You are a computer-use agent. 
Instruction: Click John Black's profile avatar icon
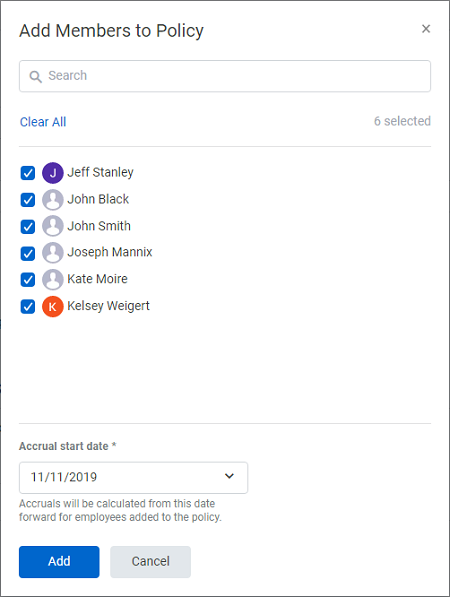tap(53, 200)
